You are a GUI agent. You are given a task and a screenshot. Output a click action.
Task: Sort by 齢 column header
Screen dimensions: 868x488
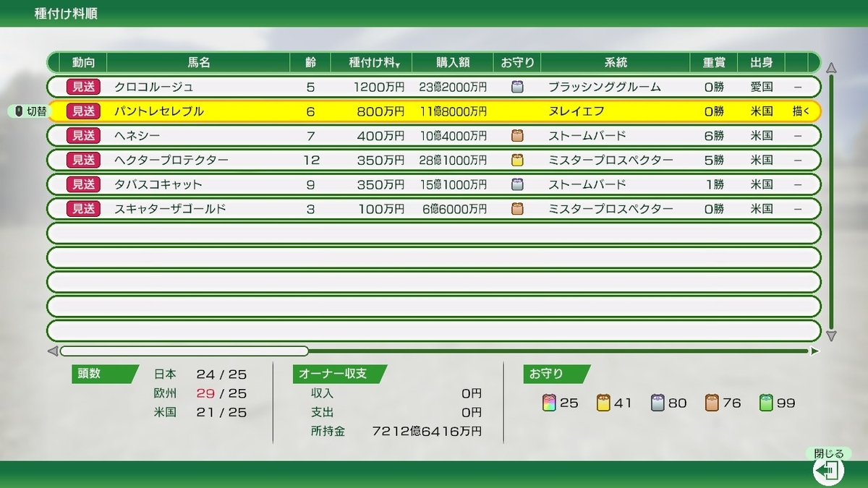pos(310,63)
